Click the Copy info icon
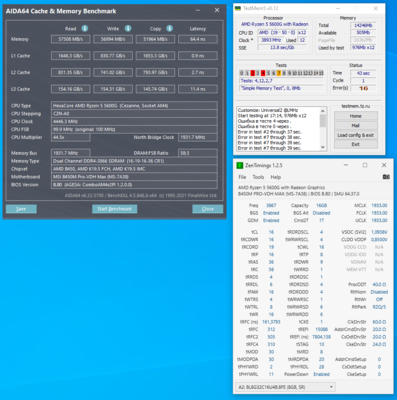The height and width of the screenshot is (400, 397). [x=170, y=29]
